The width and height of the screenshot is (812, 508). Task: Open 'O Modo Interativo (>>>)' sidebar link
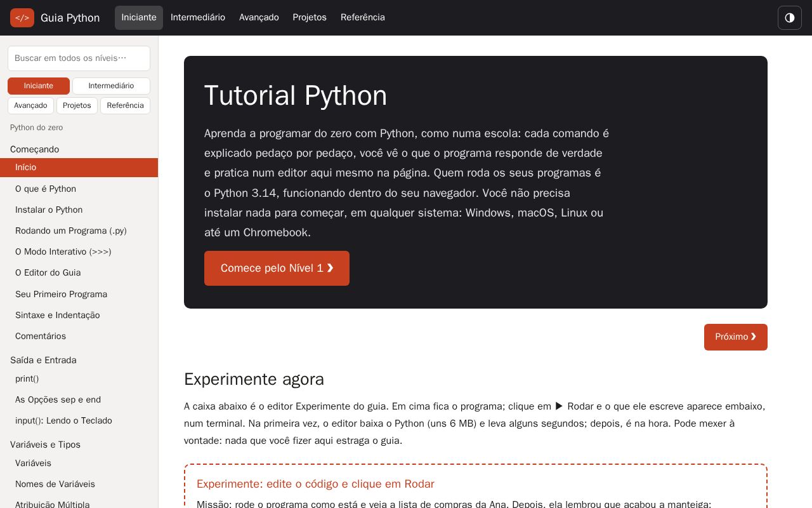(x=79, y=251)
